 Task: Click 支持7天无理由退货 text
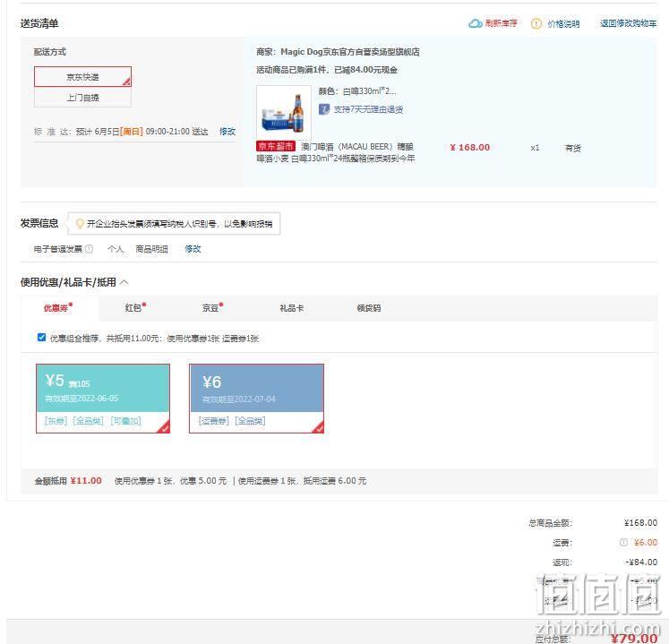pyautogui.click(x=368, y=109)
